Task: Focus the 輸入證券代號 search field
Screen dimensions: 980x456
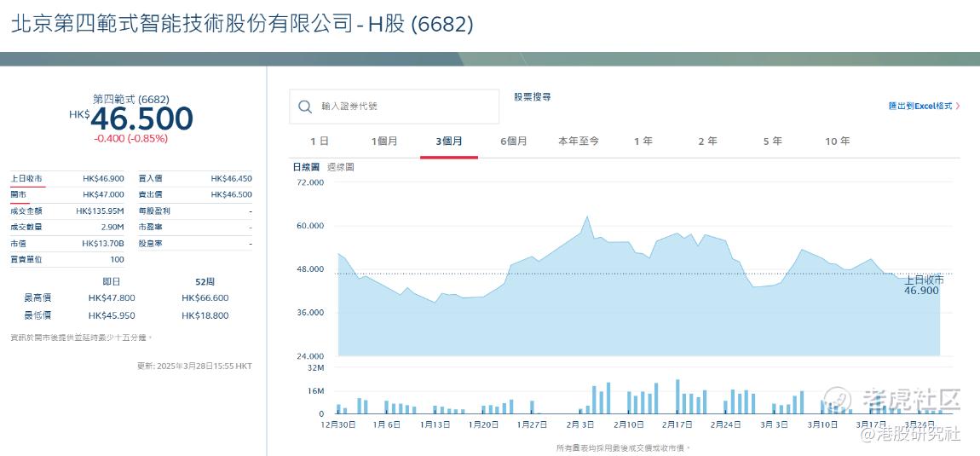Action: [x=394, y=107]
